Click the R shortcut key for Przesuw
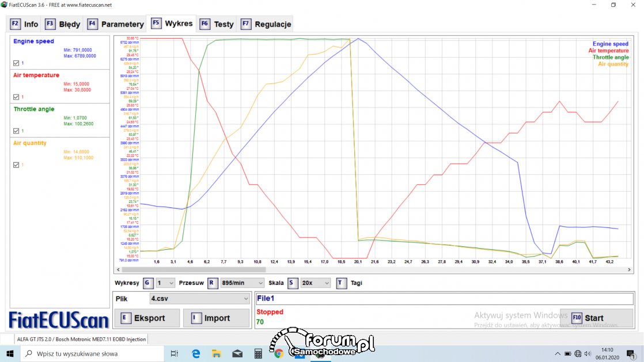This screenshot has width=644, height=362. (x=212, y=283)
